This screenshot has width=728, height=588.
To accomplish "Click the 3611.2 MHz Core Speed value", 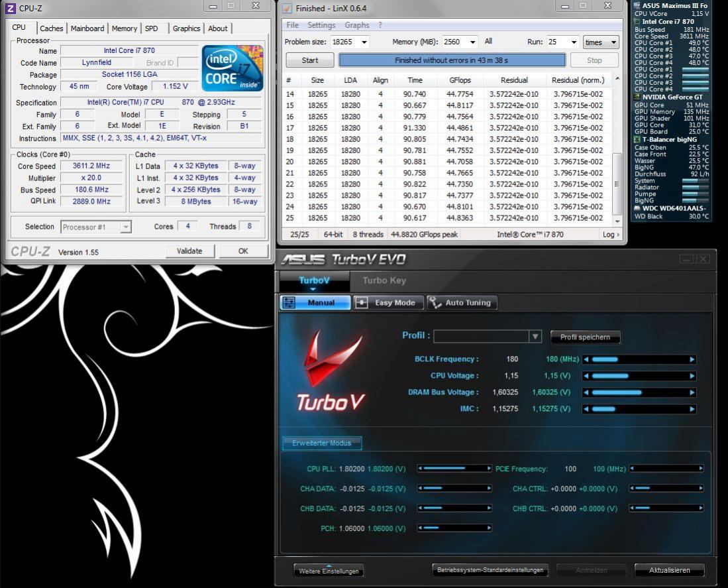I will [91, 166].
